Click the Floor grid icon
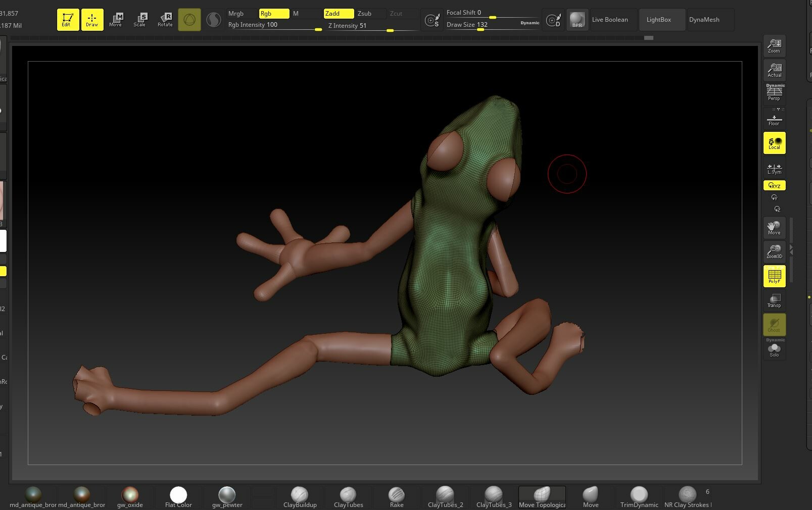The height and width of the screenshot is (510, 812). point(774,118)
